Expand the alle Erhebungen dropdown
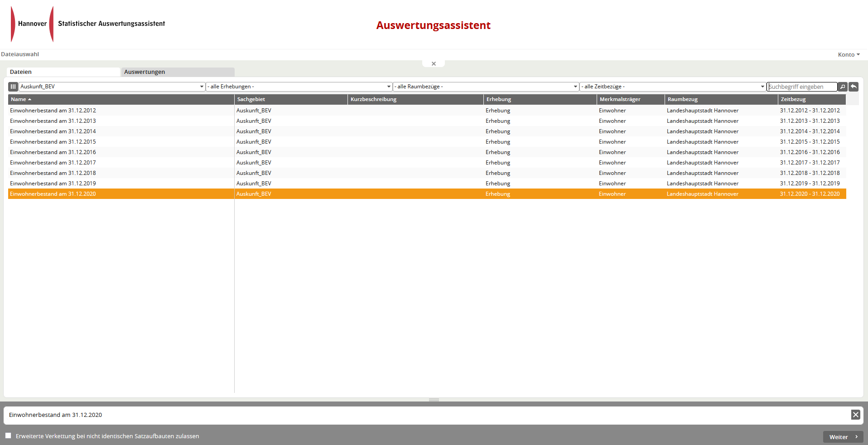This screenshot has width=868, height=445. point(299,87)
